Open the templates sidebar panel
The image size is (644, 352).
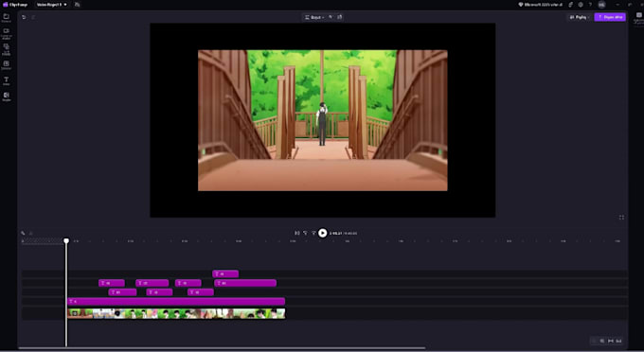[7, 65]
